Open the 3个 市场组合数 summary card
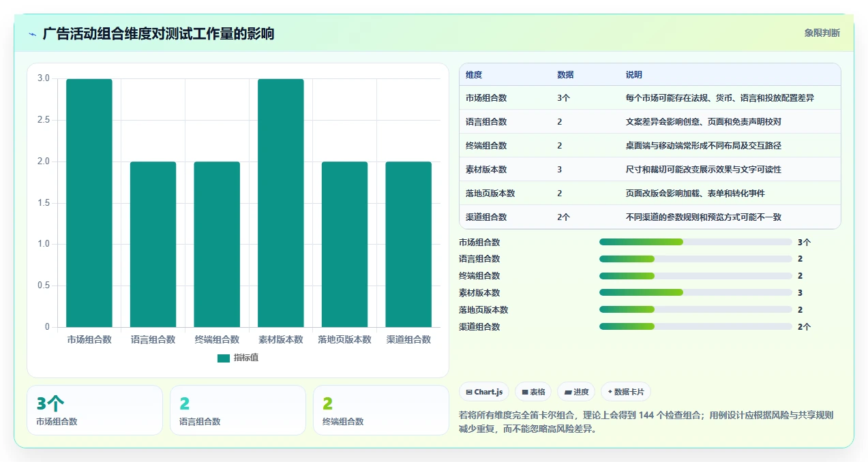Screen dimensions: 868x462 click(x=95, y=410)
